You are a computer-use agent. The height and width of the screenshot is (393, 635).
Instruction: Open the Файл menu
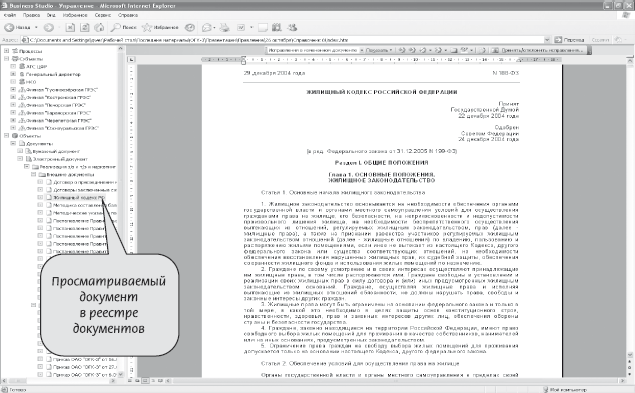point(10,15)
